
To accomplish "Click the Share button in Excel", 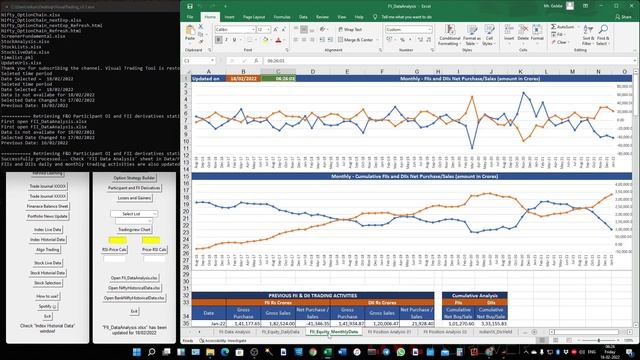I will pos(623,17).
